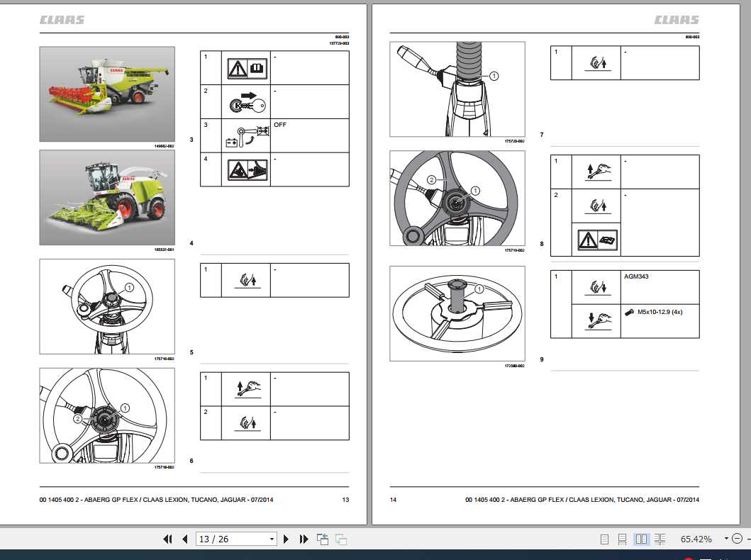Enable continuous scrolling page layout
The width and height of the screenshot is (751, 560).
(x=622, y=539)
